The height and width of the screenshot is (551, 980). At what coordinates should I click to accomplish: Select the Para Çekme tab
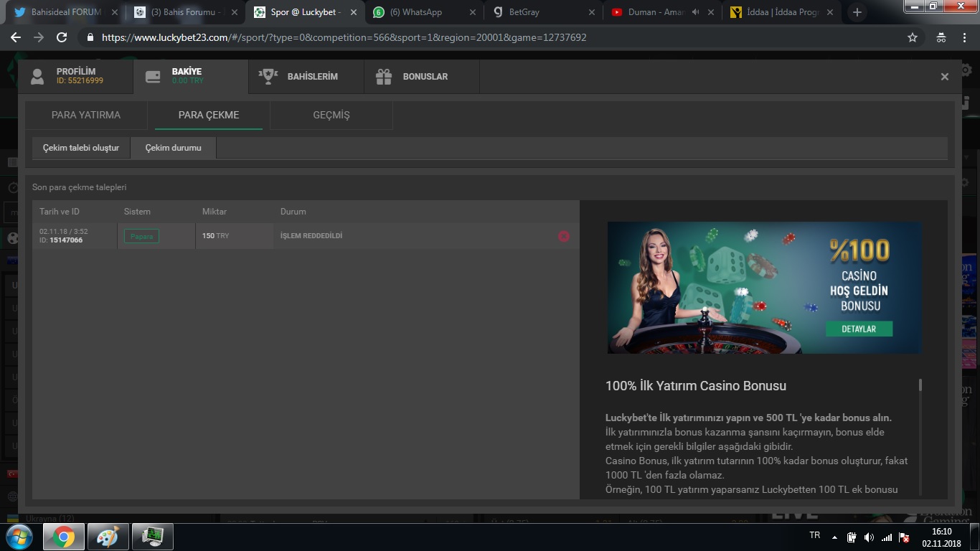(x=209, y=115)
